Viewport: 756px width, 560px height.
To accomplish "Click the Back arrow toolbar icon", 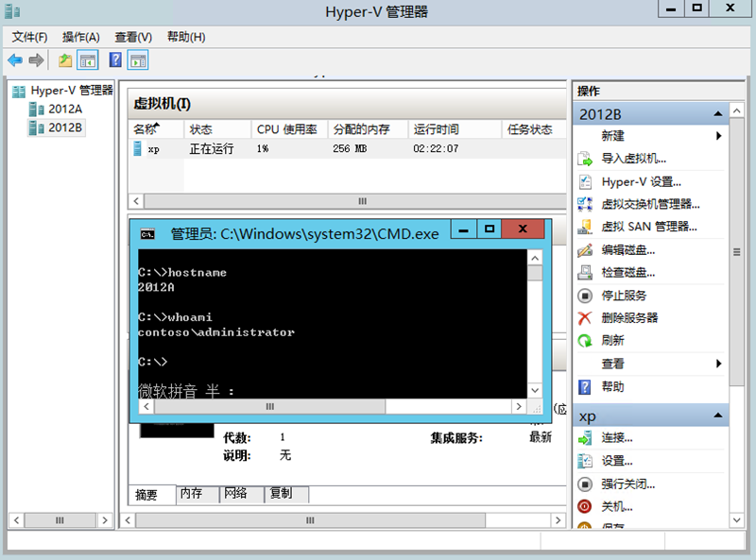I will click(15, 60).
